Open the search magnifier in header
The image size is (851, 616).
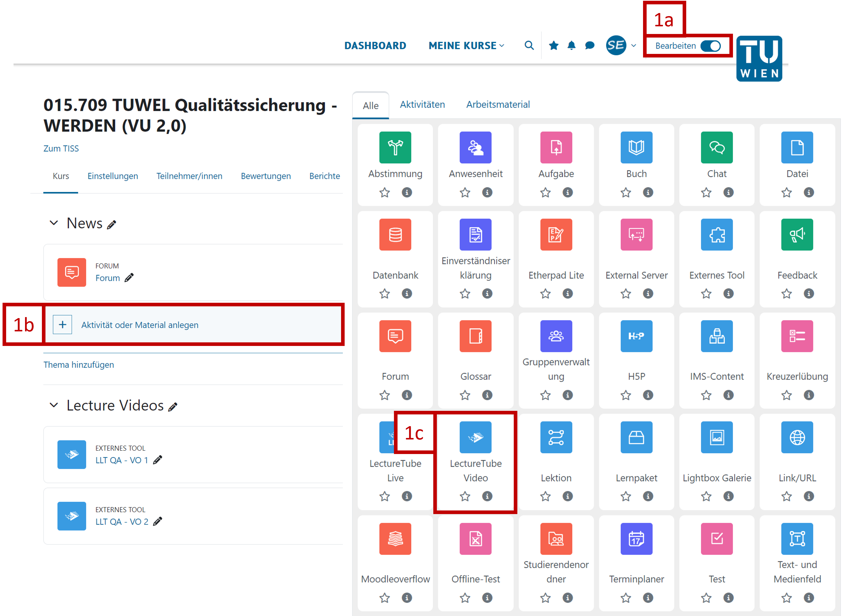tap(529, 45)
